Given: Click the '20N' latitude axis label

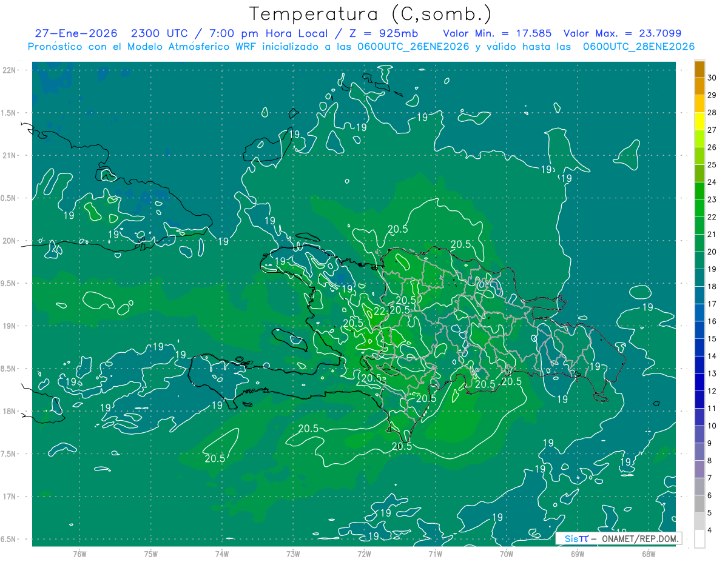Looking at the screenshot, I should coord(10,241).
